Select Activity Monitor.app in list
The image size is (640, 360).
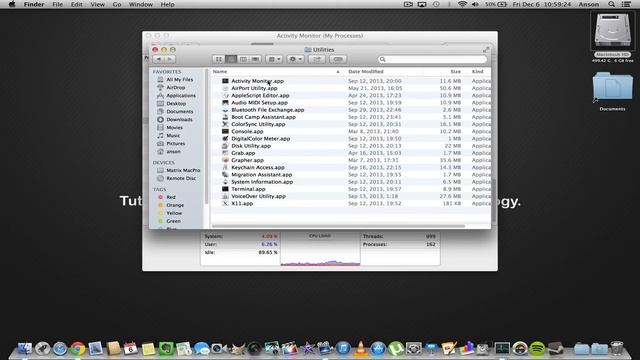coord(257,81)
